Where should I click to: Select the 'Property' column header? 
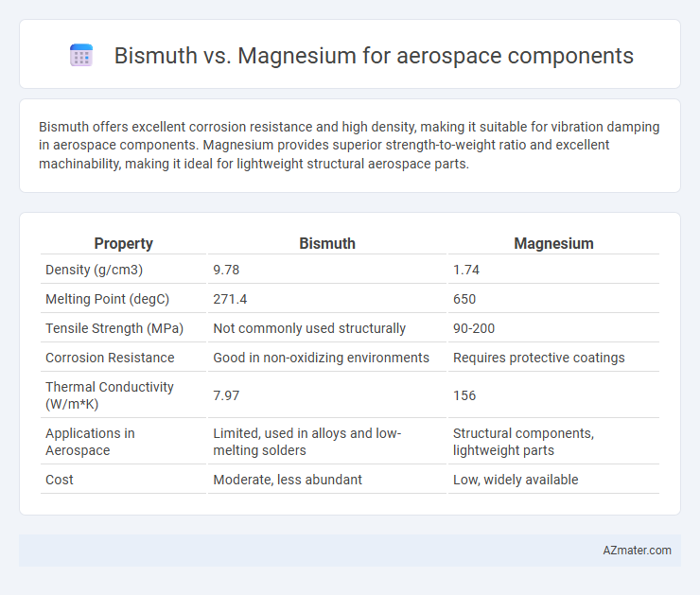(x=123, y=243)
